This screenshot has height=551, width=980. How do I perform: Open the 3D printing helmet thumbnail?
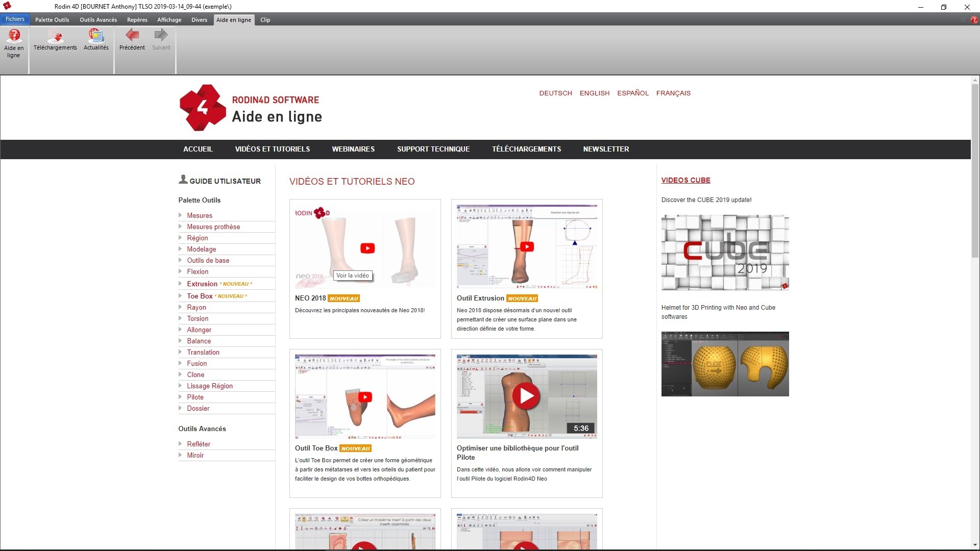click(725, 364)
